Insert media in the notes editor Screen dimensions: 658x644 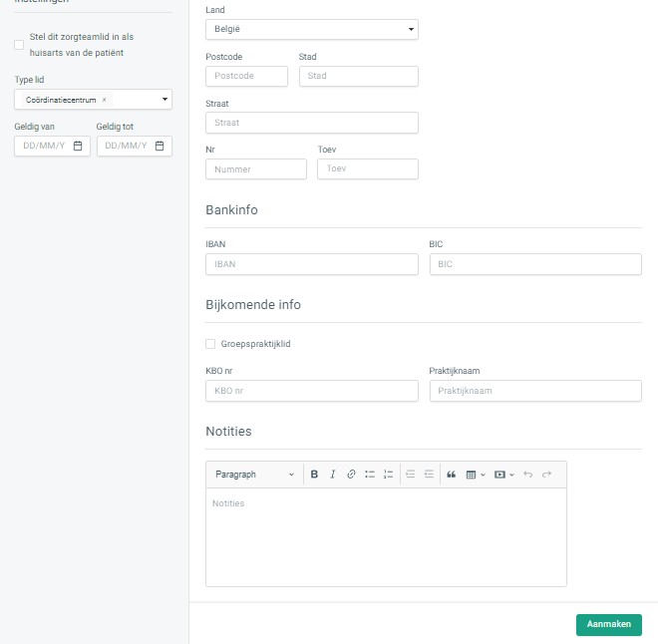(499, 475)
